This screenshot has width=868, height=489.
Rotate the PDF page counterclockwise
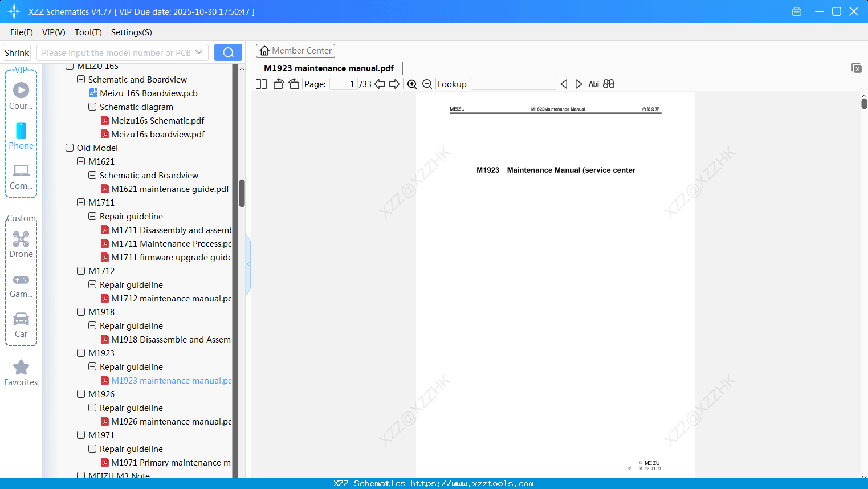point(278,84)
